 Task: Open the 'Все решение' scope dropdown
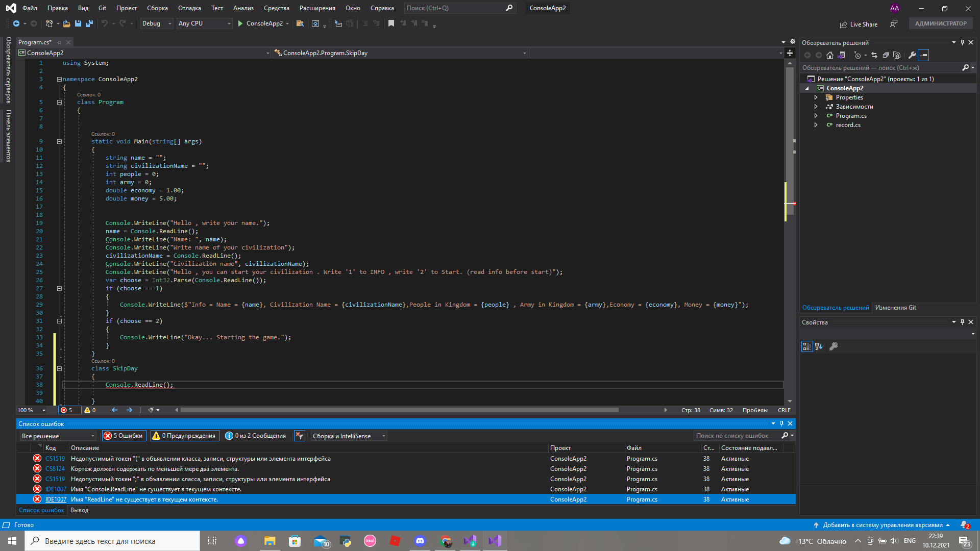tap(58, 436)
